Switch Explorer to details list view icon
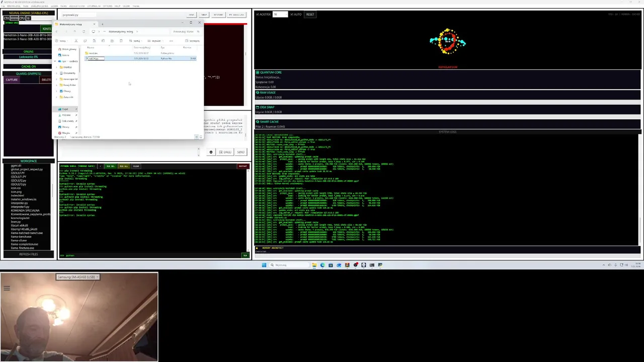 coord(196,137)
